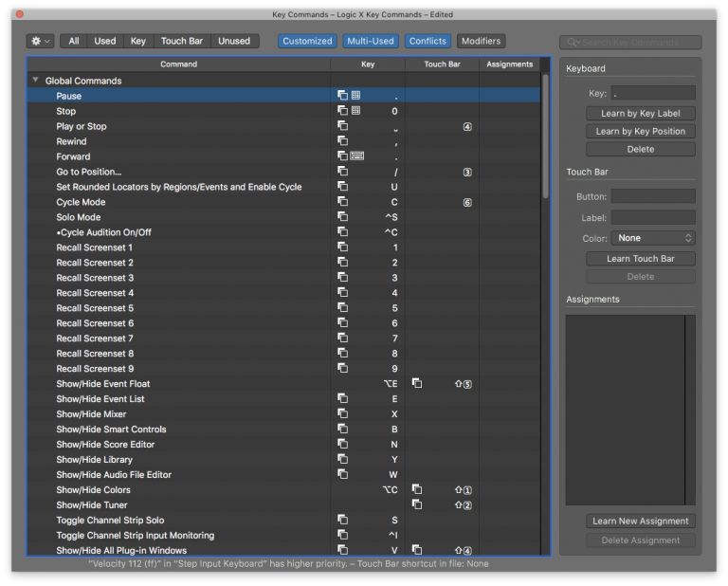Click the multi-used icon in Cycle Audition row

[x=342, y=231]
